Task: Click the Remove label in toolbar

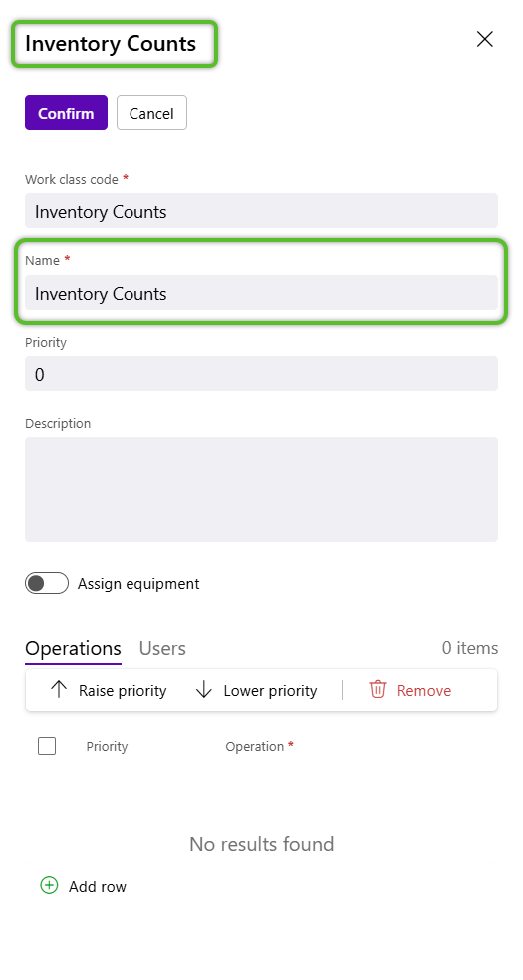Action: coord(424,691)
